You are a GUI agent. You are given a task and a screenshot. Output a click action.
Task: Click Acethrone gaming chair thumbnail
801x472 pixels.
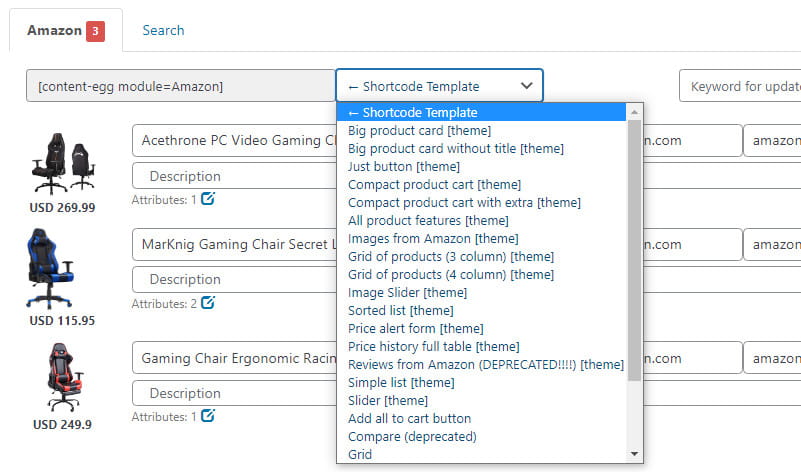pos(63,162)
